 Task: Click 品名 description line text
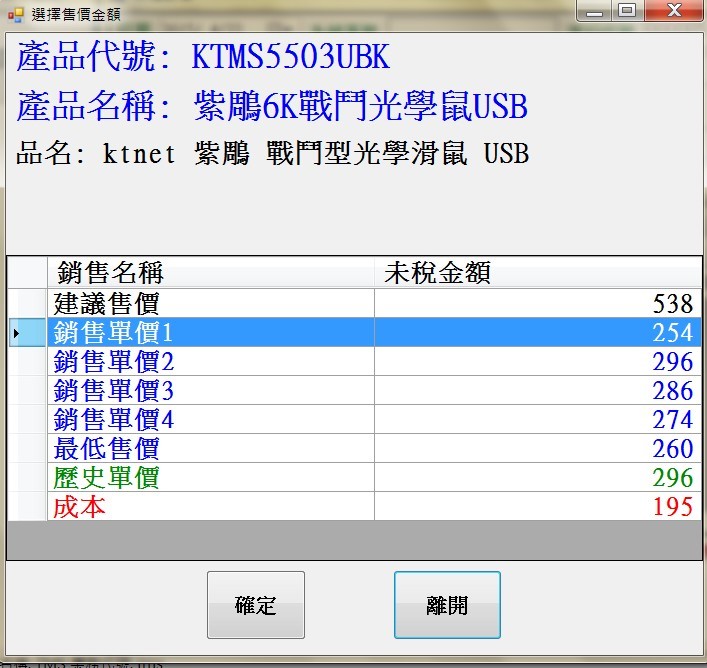(272, 153)
